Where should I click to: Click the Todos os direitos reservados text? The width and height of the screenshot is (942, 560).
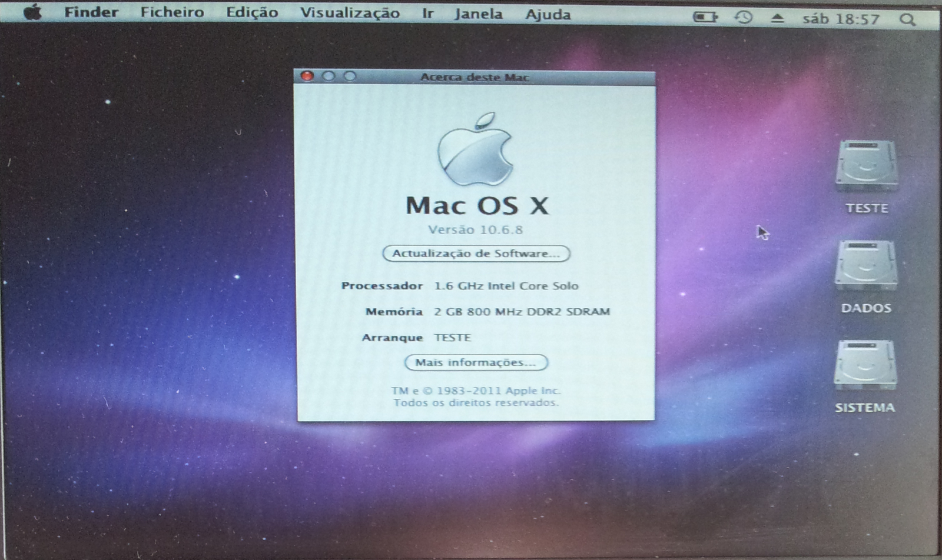pos(476,403)
